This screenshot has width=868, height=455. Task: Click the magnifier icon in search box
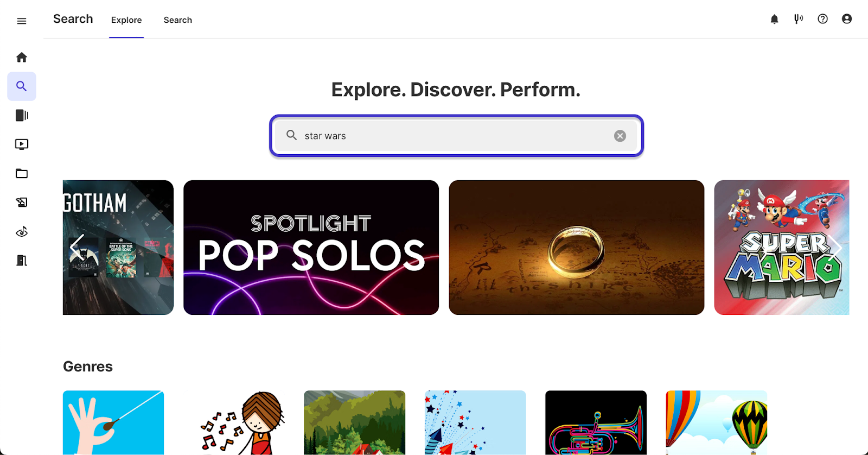coord(292,135)
